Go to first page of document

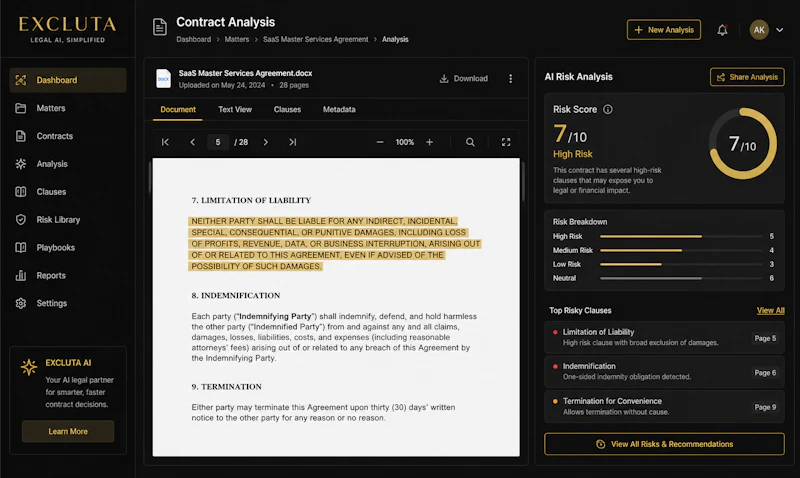point(165,142)
